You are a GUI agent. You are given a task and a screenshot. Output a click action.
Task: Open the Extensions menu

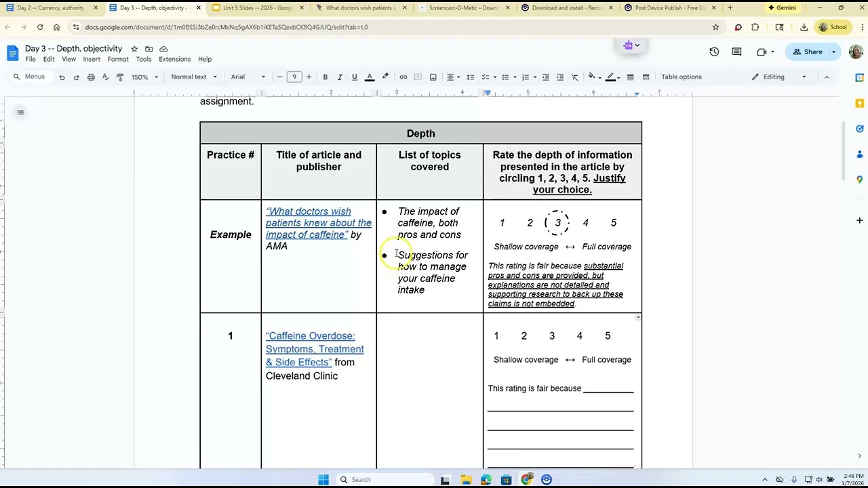175,60
